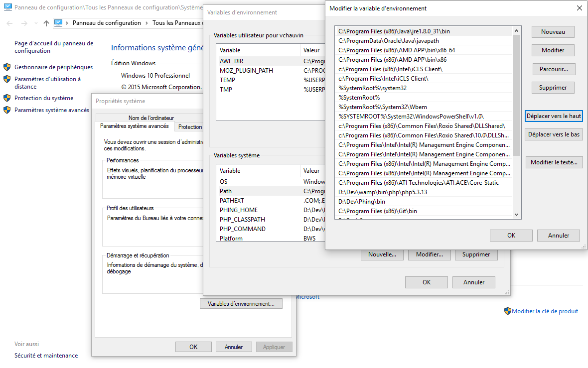Click the computer icon in the address bar

(x=58, y=23)
